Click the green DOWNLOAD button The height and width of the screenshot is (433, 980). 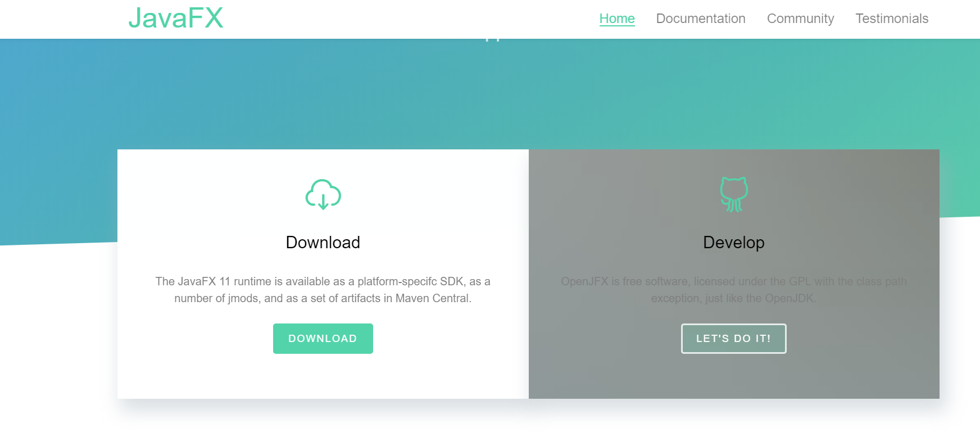point(323,339)
